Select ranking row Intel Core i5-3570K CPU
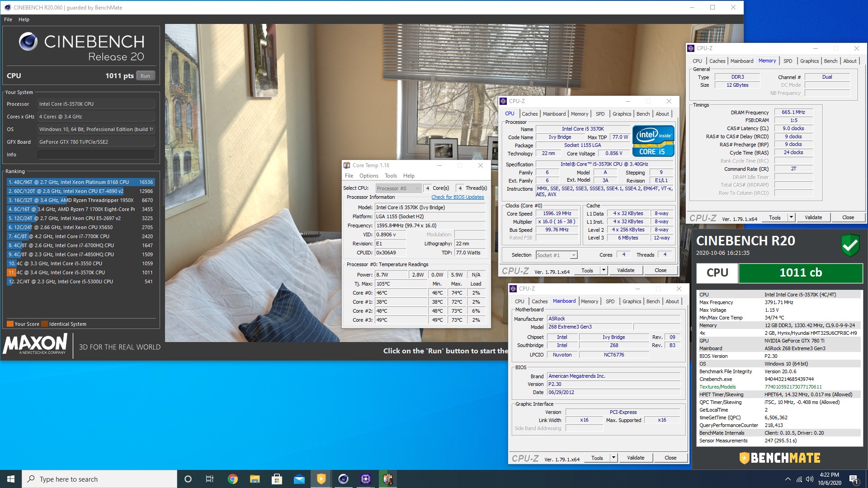This screenshot has height=488, width=868. click(x=80, y=272)
